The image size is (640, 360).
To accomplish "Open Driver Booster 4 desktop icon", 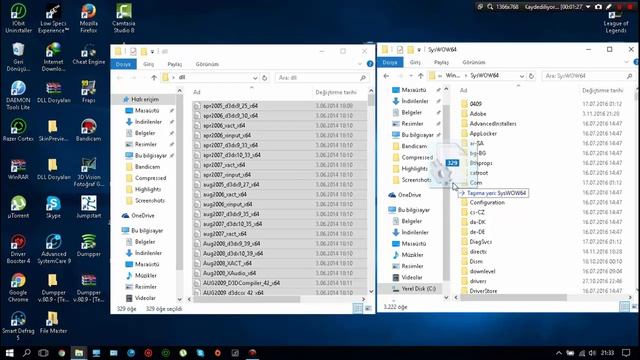I will (x=18, y=249).
